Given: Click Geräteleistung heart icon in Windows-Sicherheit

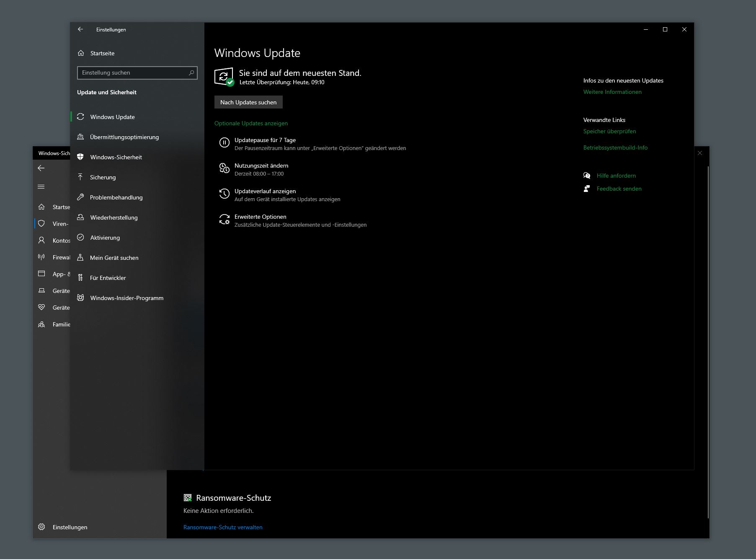Looking at the screenshot, I should coord(41,308).
